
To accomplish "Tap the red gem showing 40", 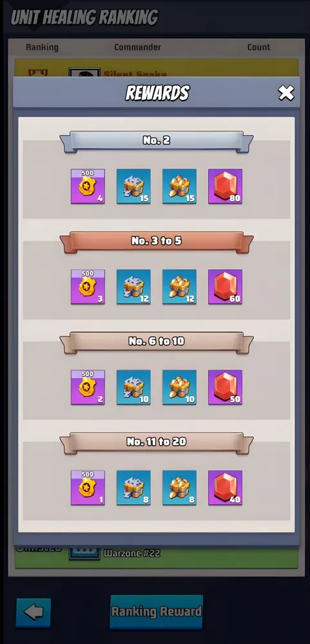I will [x=226, y=488].
